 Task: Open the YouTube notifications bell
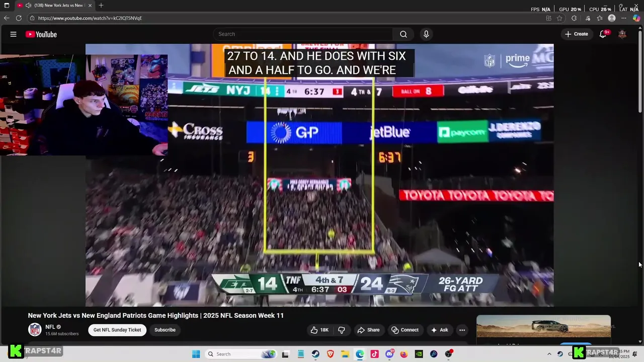click(603, 34)
